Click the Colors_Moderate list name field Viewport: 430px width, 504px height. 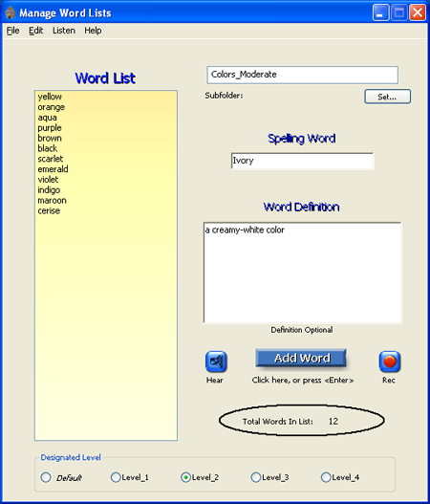click(303, 75)
